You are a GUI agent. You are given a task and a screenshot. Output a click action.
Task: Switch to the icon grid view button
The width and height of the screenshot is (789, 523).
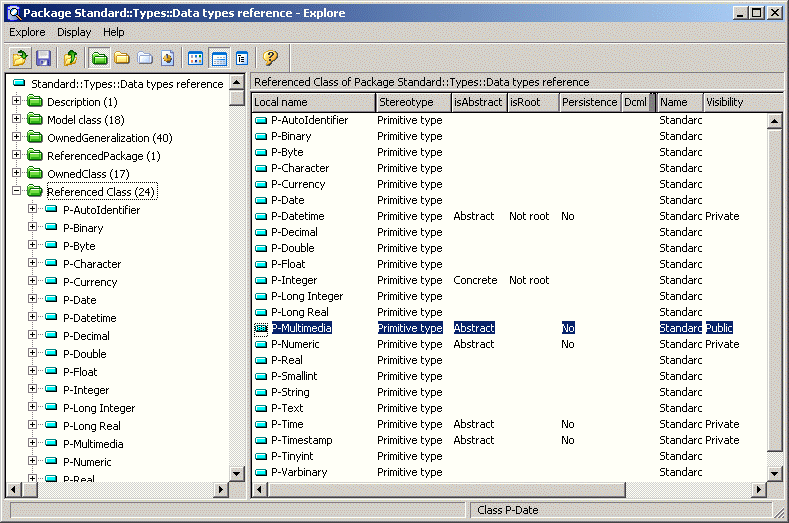click(196, 58)
